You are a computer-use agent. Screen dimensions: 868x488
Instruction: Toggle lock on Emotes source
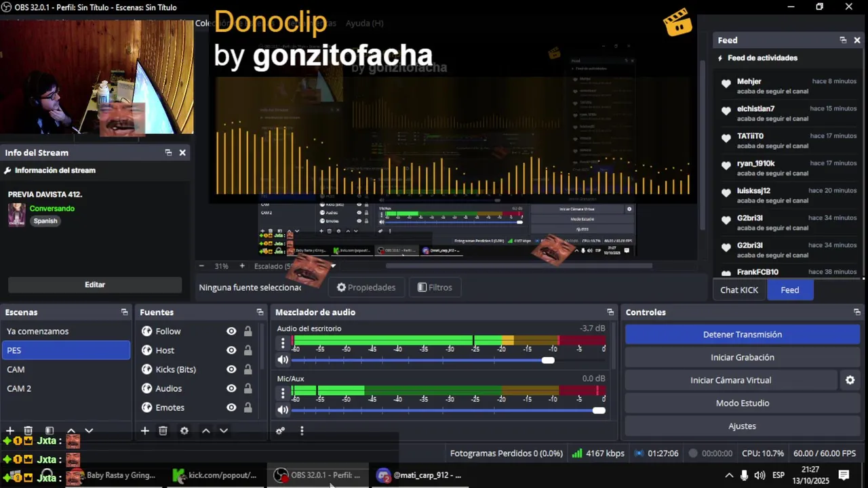248,407
